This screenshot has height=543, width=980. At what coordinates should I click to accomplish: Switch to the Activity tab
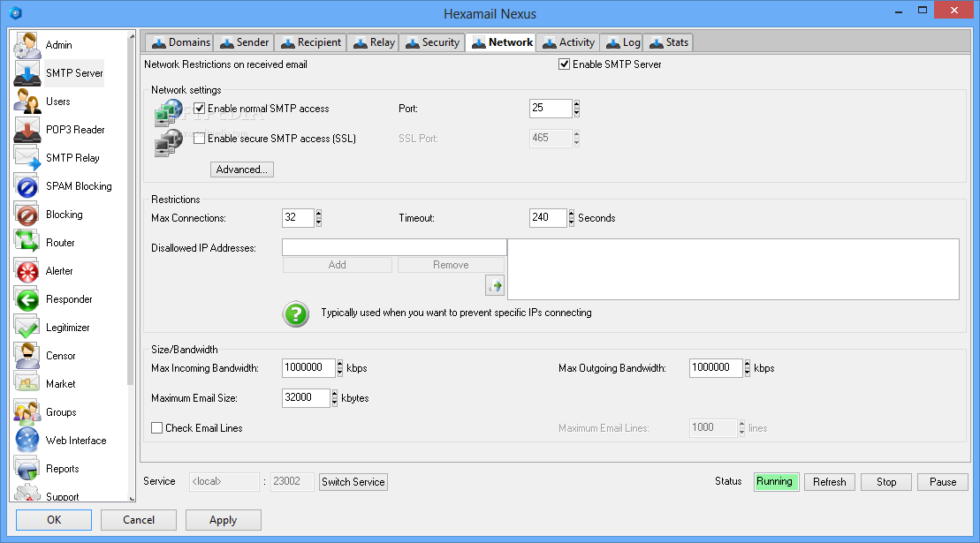(568, 42)
